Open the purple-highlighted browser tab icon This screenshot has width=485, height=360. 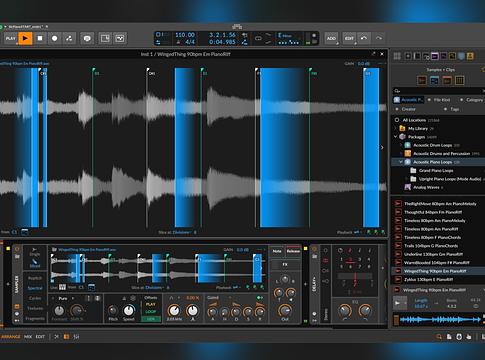[435, 56]
